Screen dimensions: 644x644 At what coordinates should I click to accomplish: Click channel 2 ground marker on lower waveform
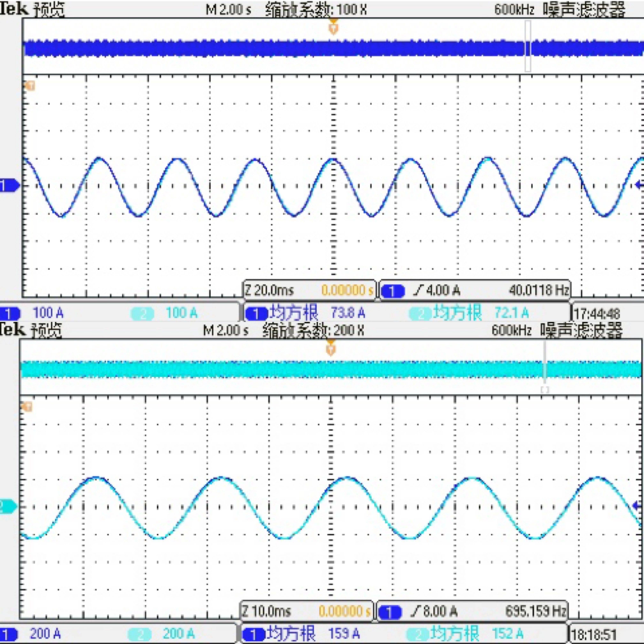coord(7,507)
